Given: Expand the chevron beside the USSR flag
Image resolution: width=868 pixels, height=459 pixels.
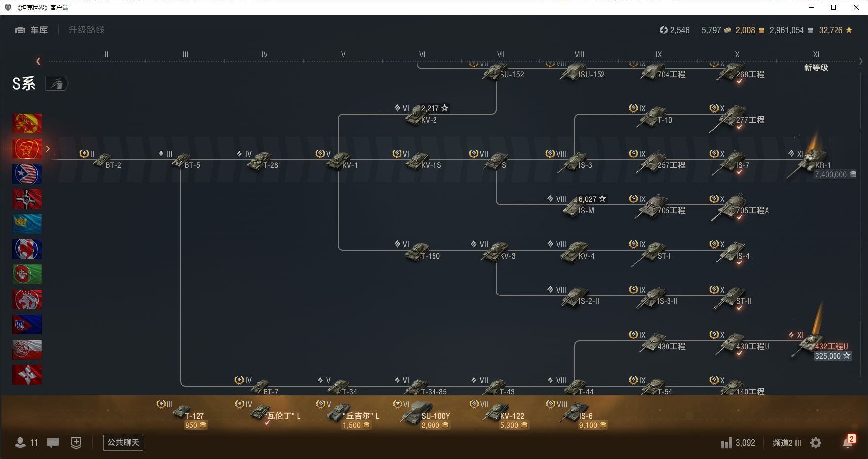Looking at the screenshot, I should (48, 149).
